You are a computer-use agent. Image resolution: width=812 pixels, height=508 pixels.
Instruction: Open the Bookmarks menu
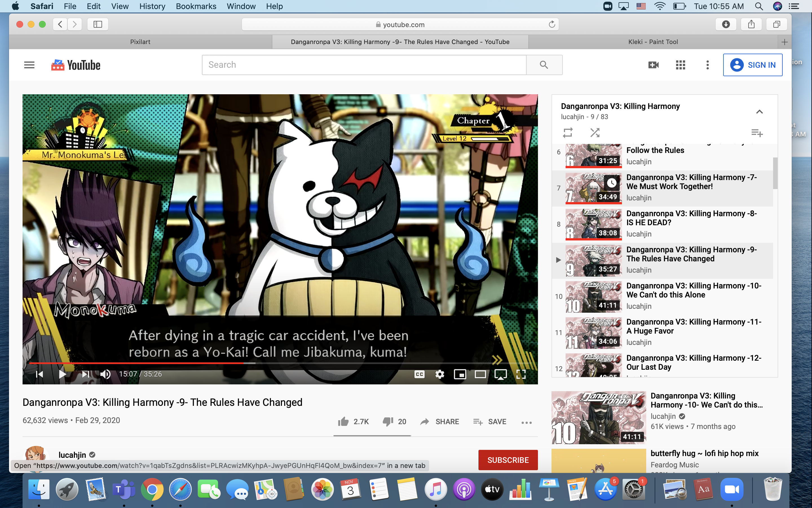click(196, 6)
